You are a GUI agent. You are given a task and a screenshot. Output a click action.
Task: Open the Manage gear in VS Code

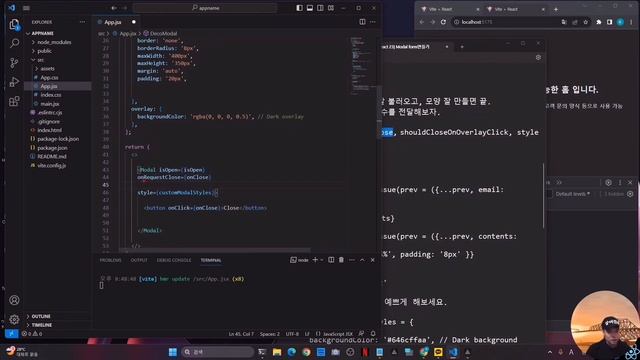[14, 319]
